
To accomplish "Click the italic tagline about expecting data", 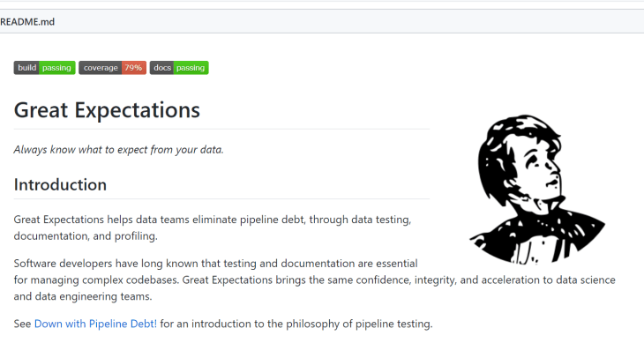I will [119, 150].
